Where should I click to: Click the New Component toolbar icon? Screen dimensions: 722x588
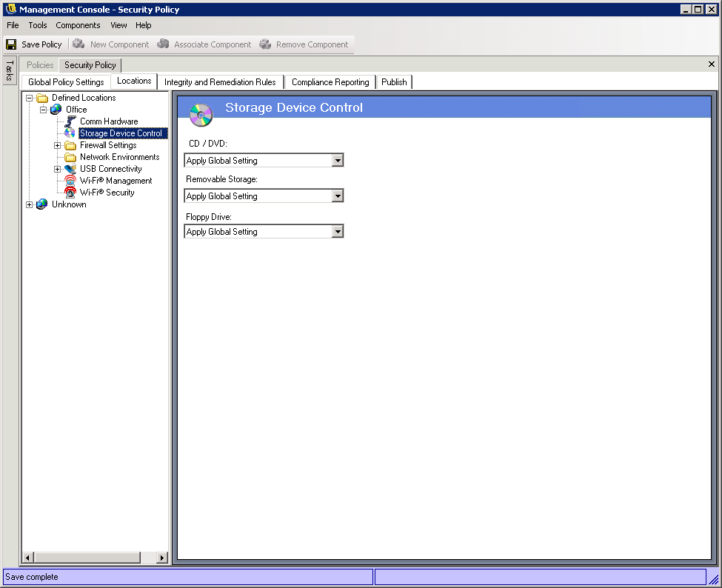tap(78, 44)
